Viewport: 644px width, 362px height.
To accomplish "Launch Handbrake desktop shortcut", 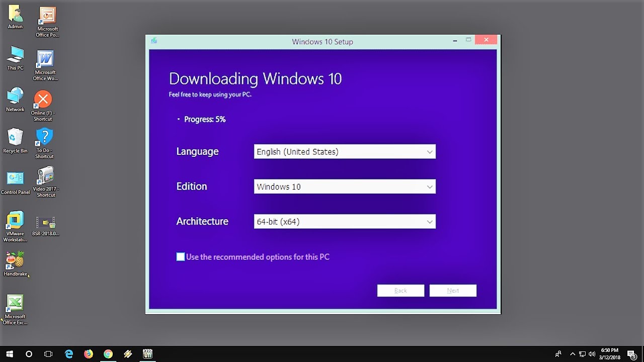I will tap(15, 264).
